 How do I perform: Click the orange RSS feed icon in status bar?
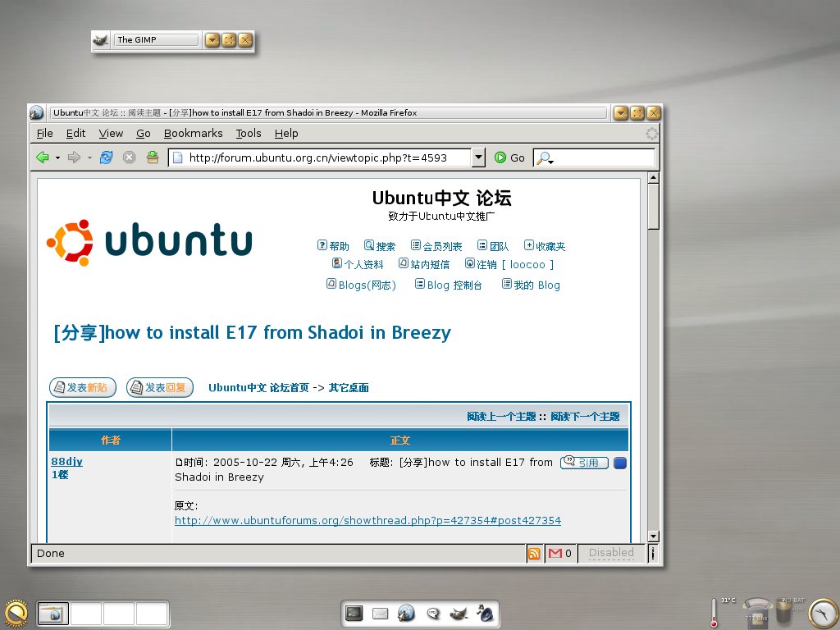click(534, 554)
